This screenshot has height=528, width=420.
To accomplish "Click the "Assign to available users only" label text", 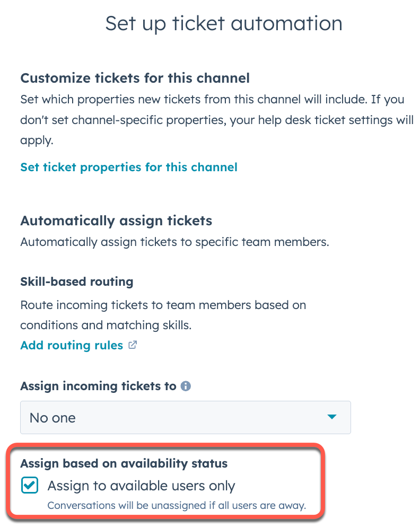I will point(141,486).
